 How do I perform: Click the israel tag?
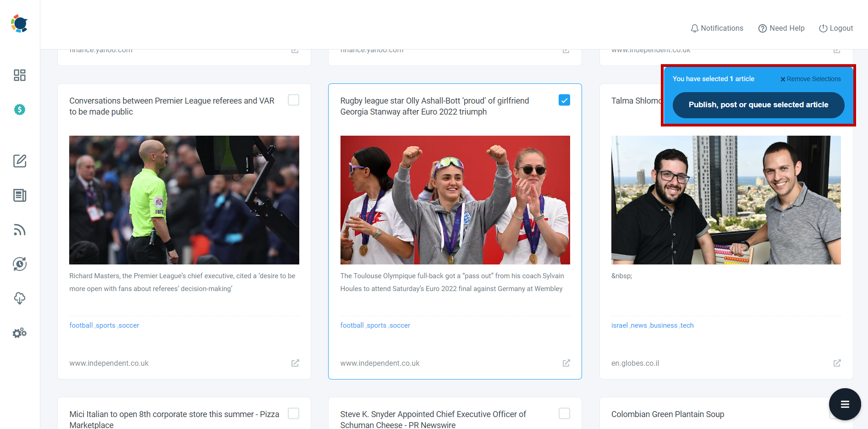click(x=620, y=325)
